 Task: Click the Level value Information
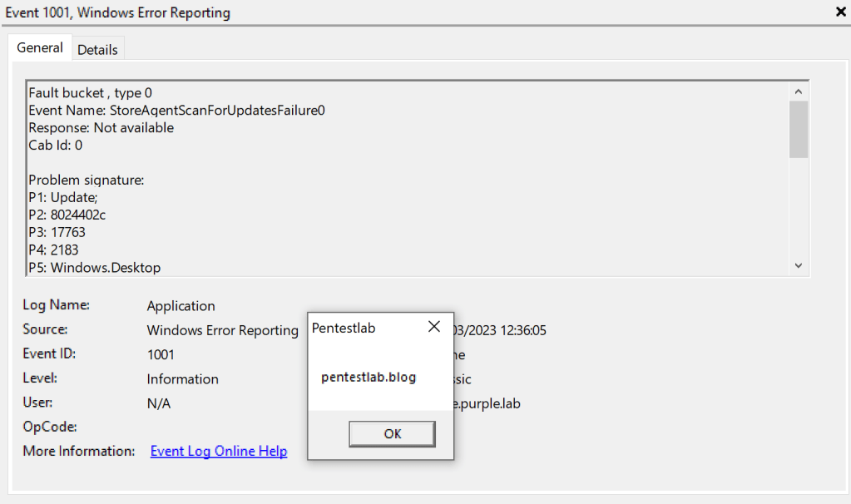tap(182, 378)
